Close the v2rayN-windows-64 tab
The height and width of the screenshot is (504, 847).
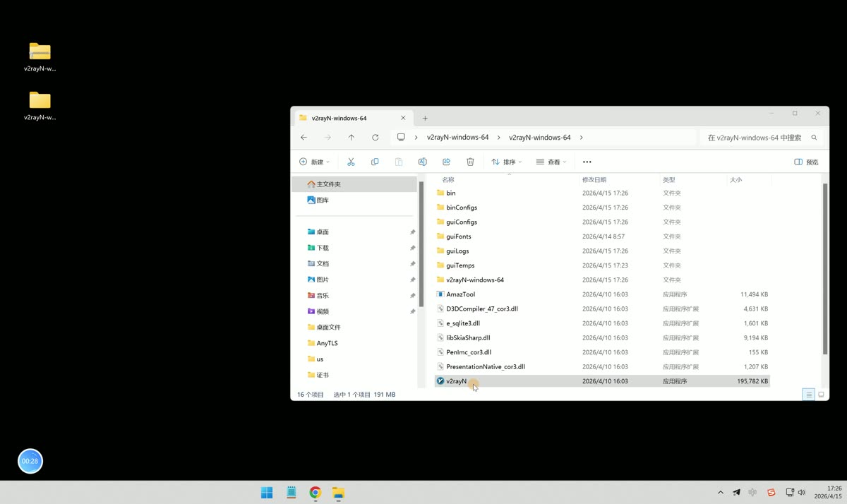click(404, 118)
